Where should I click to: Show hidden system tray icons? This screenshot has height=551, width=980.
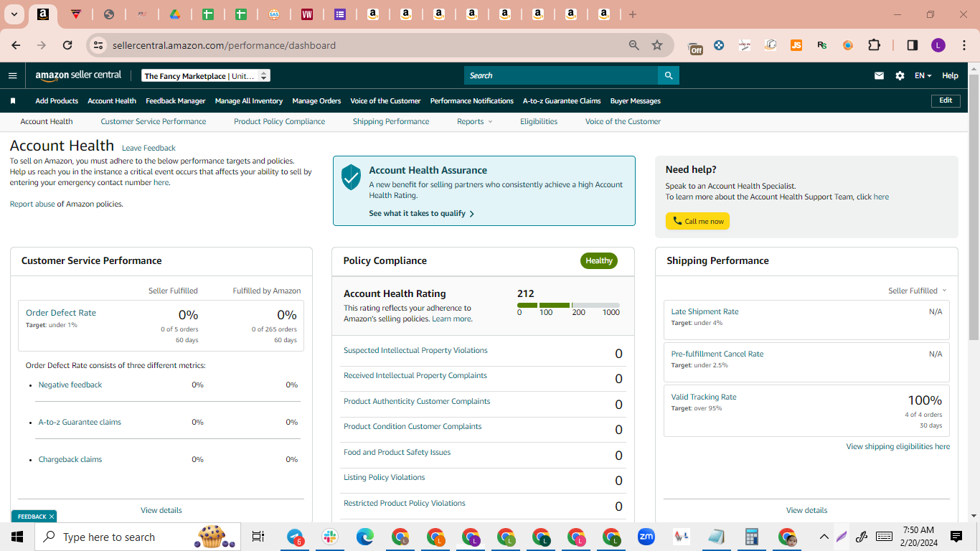(824, 537)
